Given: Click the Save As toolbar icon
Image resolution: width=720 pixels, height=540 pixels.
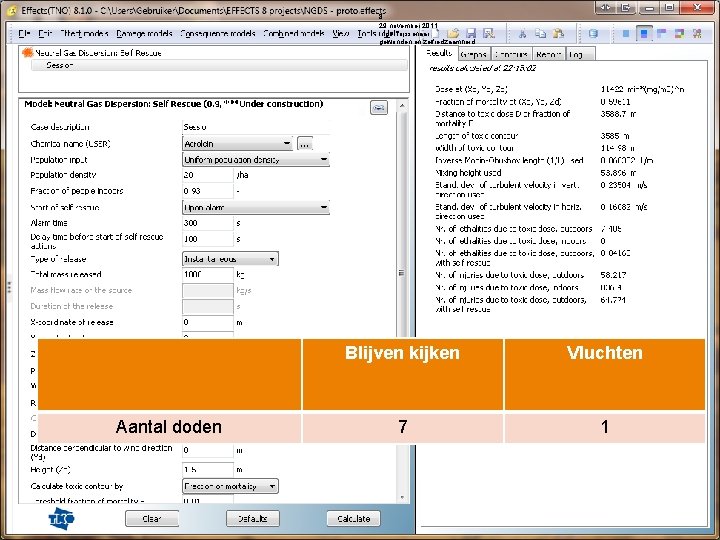Looking at the screenshot, I should click(489, 34).
